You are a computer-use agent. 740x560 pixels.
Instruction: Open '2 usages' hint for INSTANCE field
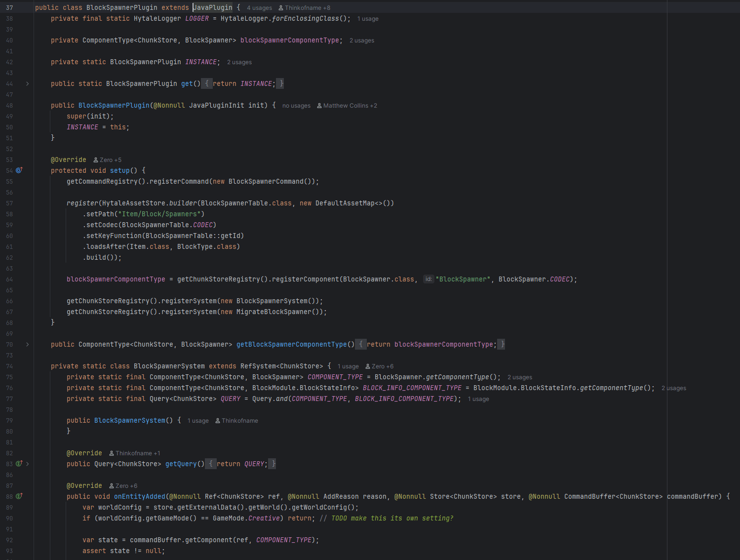239,62
